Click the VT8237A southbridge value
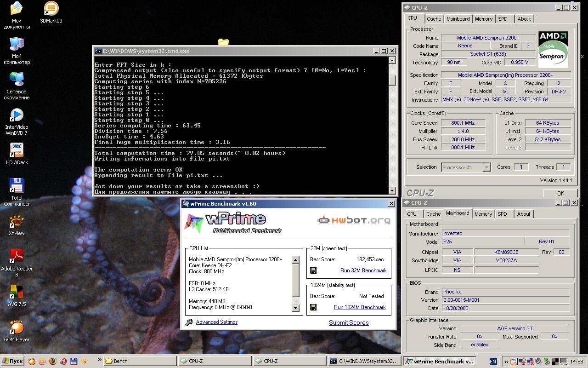 click(x=506, y=260)
